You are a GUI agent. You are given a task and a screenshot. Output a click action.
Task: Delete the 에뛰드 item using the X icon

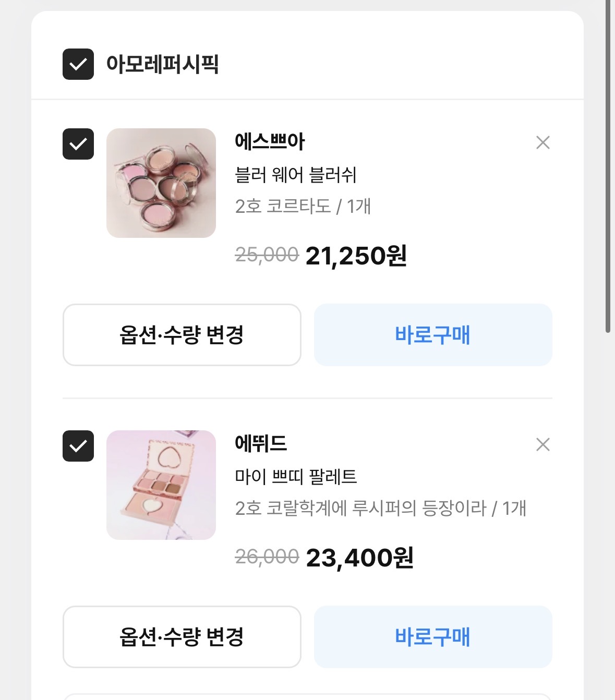click(x=542, y=444)
